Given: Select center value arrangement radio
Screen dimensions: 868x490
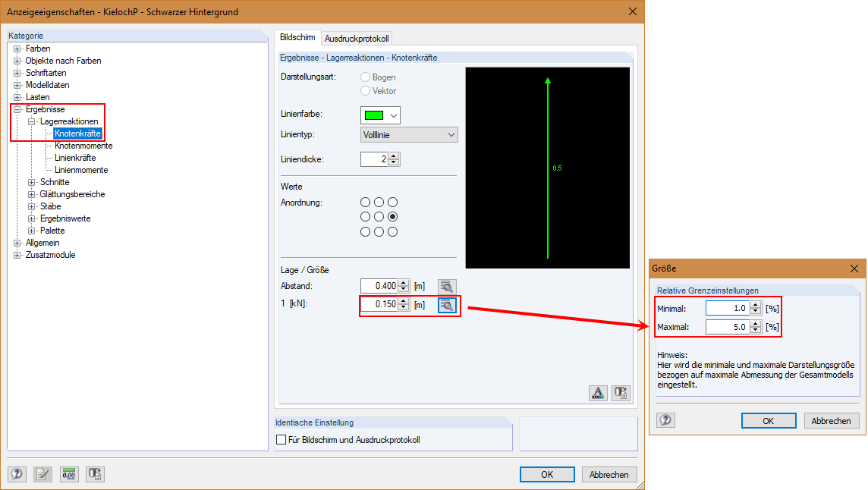Looking at the screenshot, I should (x=379, y=216).
